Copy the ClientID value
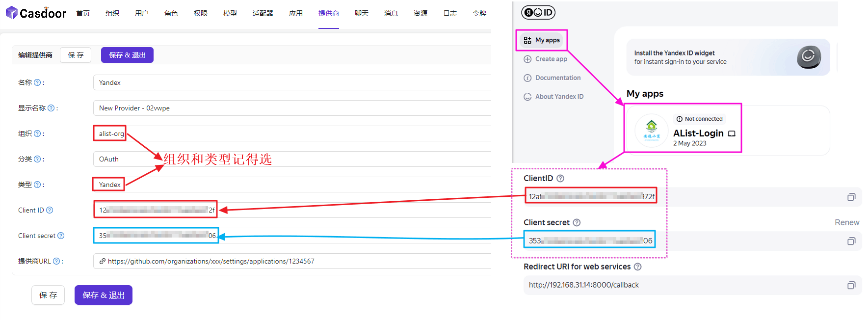This screenshot has width=868, height=320. (851, 197)
